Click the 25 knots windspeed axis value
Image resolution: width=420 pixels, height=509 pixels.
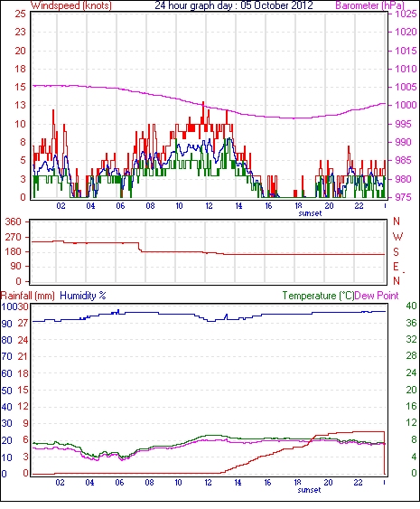pyautogui.click(x=20, y=14)
